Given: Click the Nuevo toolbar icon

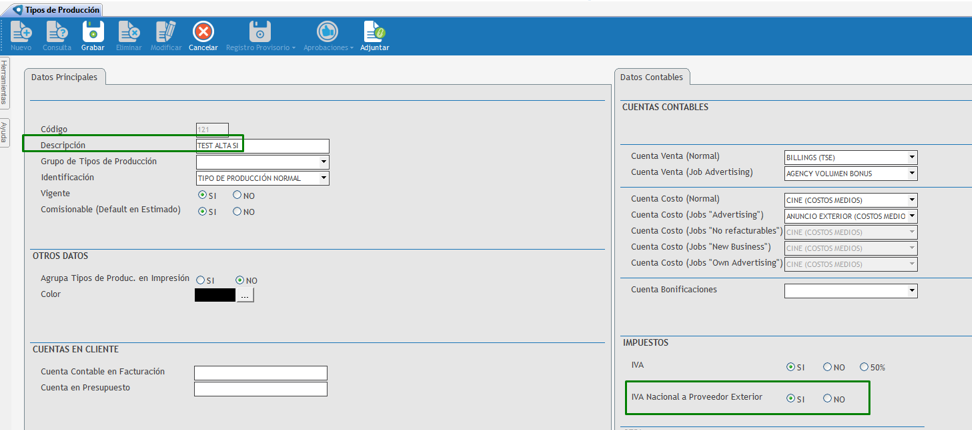Looking at the screenshot, I should [21, 32].
